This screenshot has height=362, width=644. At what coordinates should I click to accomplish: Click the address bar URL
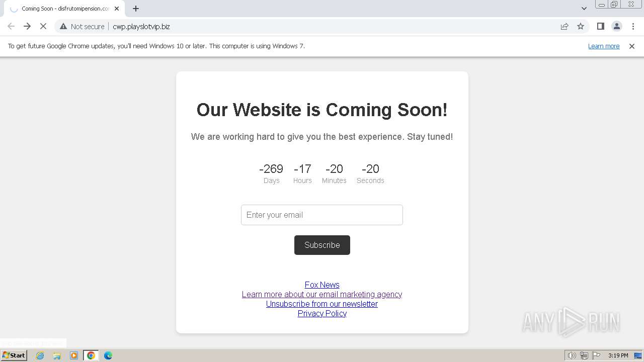click(x=141, y=27)
